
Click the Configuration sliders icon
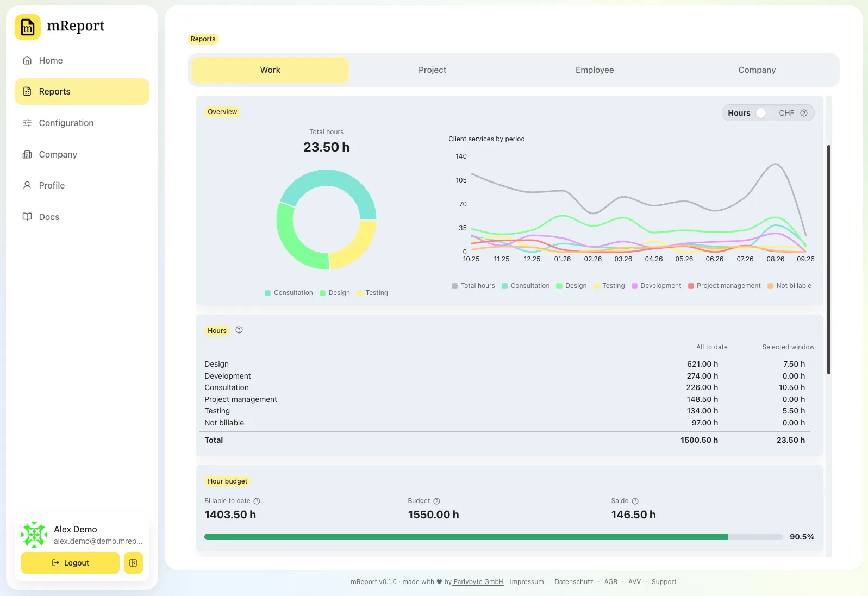[27, 123]
